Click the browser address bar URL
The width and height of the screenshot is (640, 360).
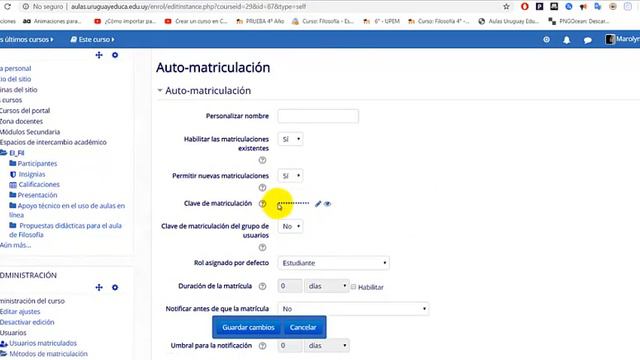click(x=188, y=7)
